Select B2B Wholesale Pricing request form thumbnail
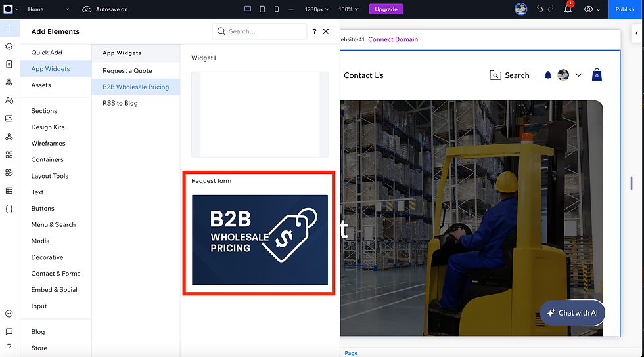Viewport: 644px width, 357px height. click(x=260, y=240)
